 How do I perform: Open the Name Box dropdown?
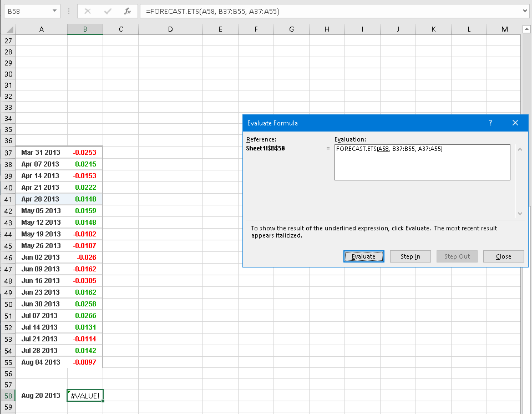tap(54, 11)
